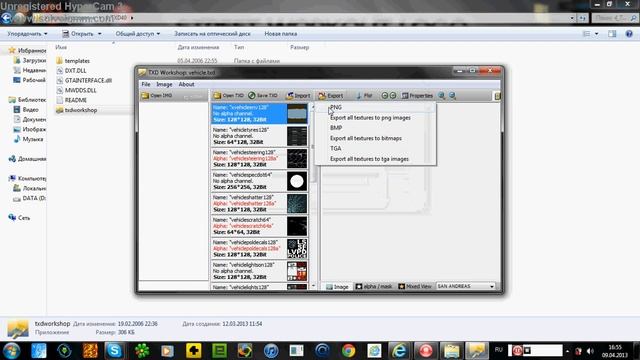Click second round green arrow icon

393,96
